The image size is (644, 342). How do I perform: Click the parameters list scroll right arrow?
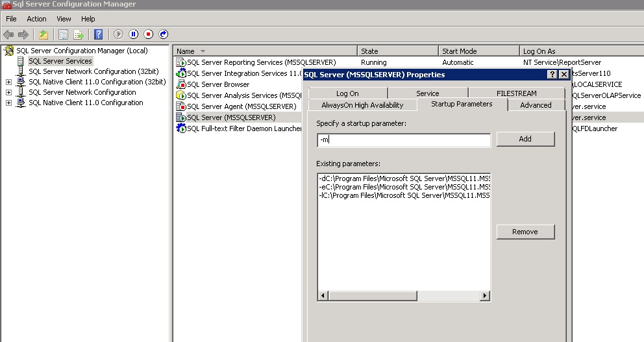tap(485, 296)
